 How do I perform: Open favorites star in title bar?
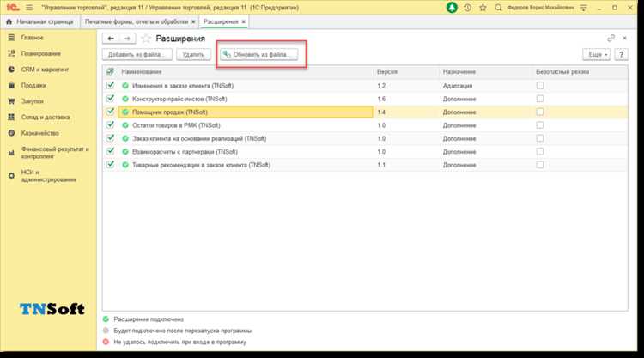point(483,8)
